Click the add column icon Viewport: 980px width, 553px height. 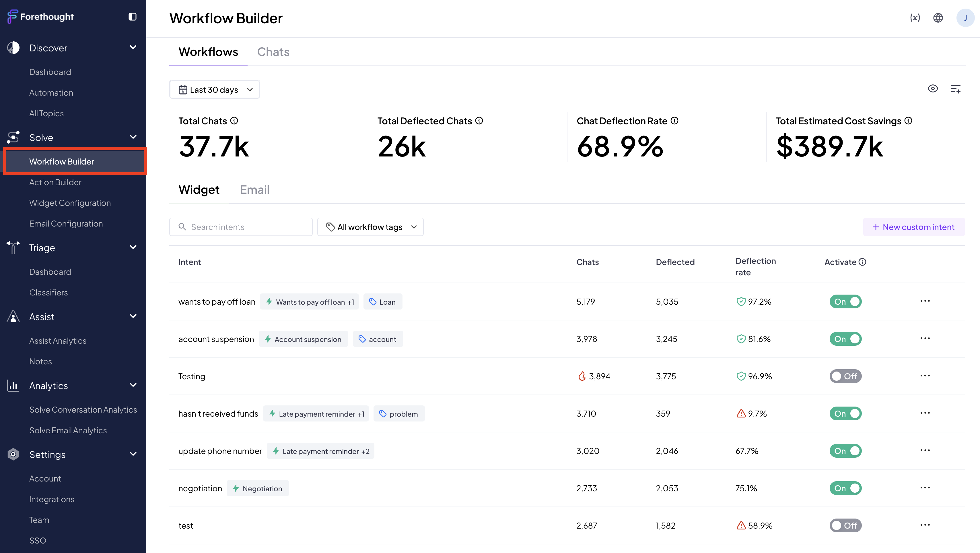point(956,89)
